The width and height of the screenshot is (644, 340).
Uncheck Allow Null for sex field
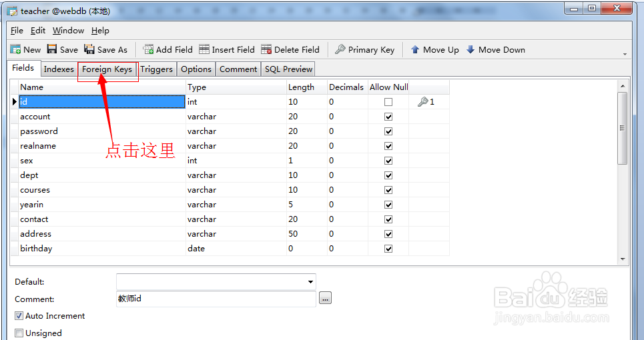click(x=388, y=161)
